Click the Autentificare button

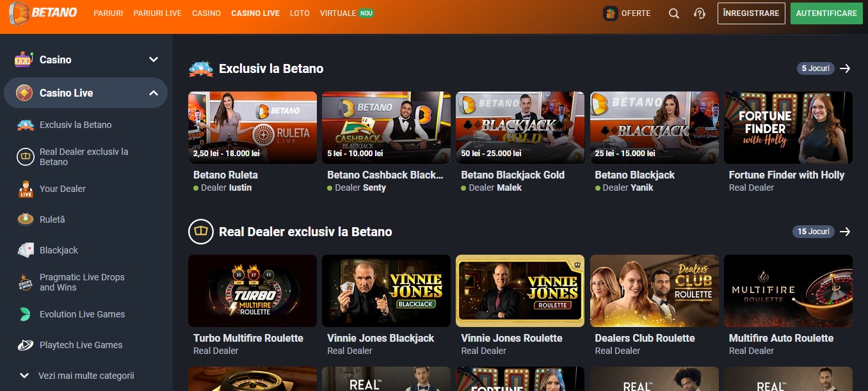pos(826,13)
